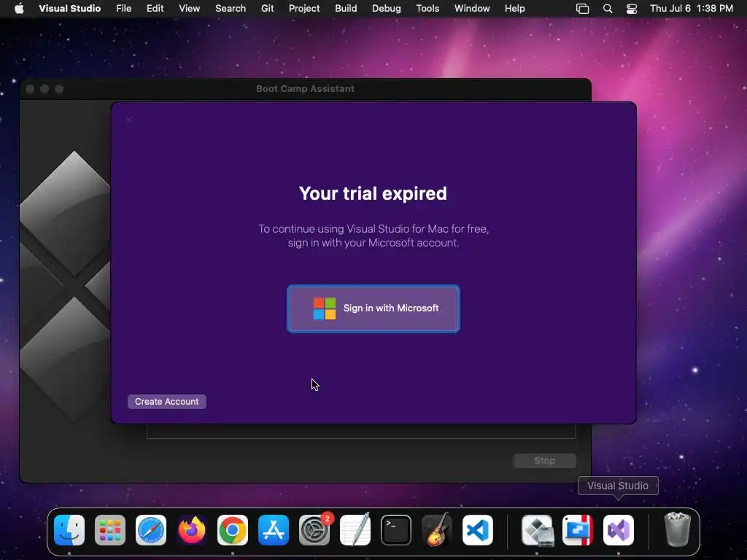Open Launchpad from the Dock
The width and height of the screenshot is (747, 560).
tap(110, 530)
